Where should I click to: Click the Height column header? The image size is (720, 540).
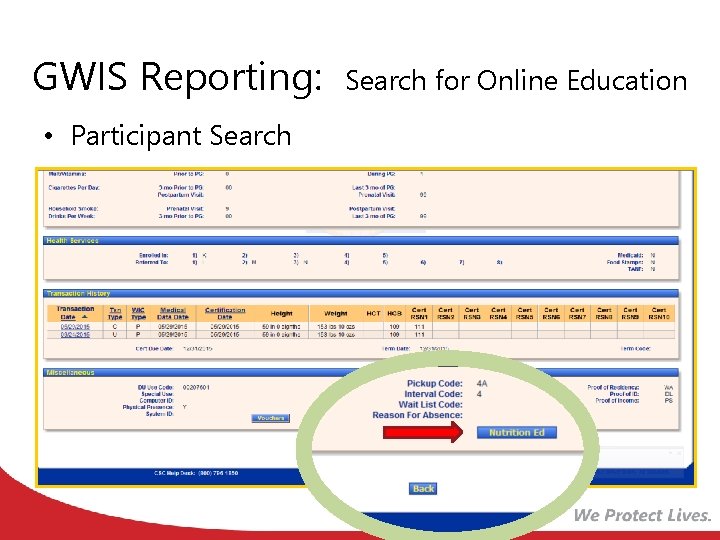[x=281, y=314]
